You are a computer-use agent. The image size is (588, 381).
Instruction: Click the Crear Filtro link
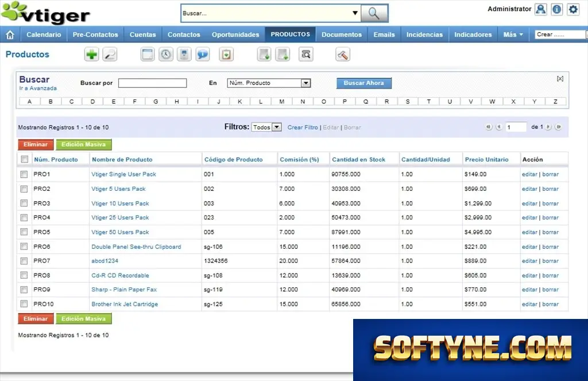(x=303, y=128)
